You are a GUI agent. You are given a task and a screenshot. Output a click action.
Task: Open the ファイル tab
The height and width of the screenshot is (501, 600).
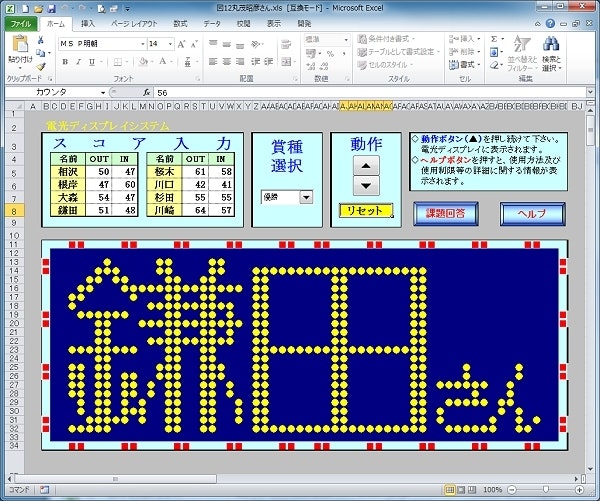[x=21, y=24]
